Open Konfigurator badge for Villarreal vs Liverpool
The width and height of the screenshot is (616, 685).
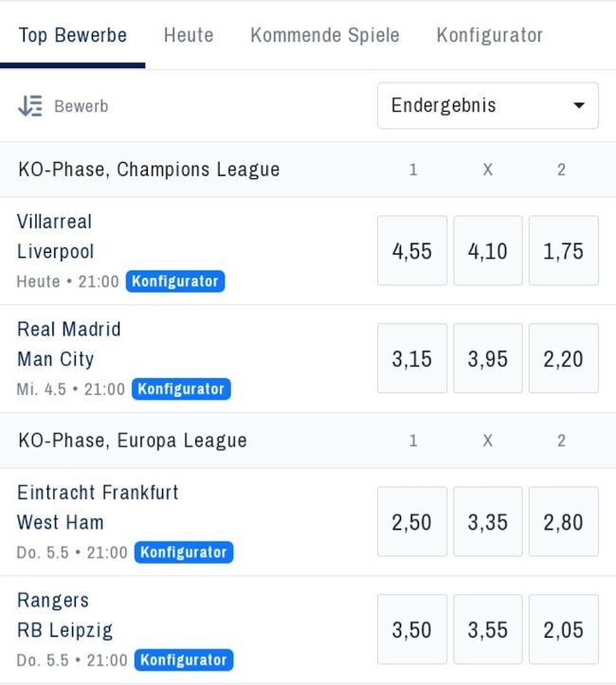[174, 281]
